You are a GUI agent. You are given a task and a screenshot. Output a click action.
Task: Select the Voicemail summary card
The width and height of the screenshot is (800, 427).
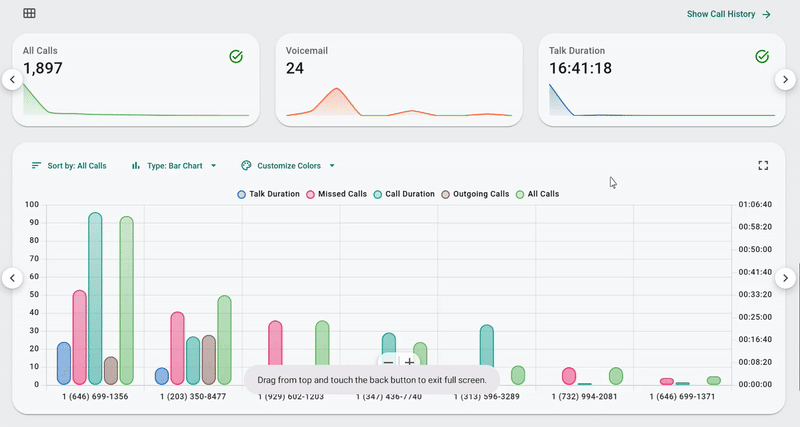click(399, 80)
